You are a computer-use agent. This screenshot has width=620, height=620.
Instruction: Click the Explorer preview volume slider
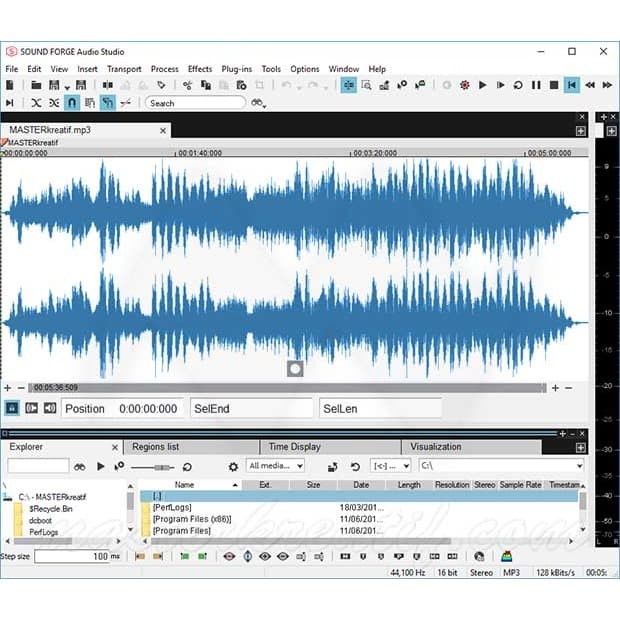(x=153, y=467)
